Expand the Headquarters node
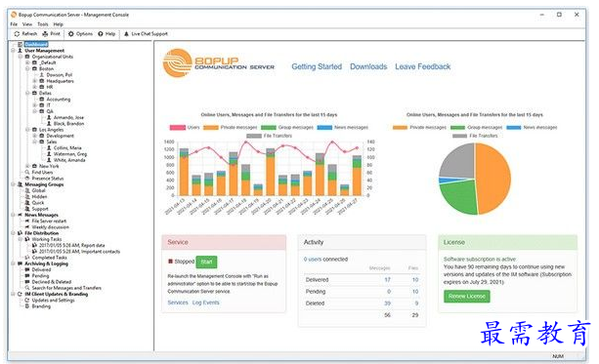This screenshot has width=599, height=364. [34, 81]
